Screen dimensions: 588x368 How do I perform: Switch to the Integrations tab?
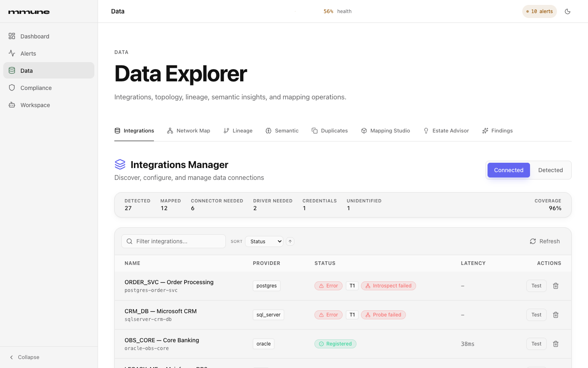coord(134,131)
